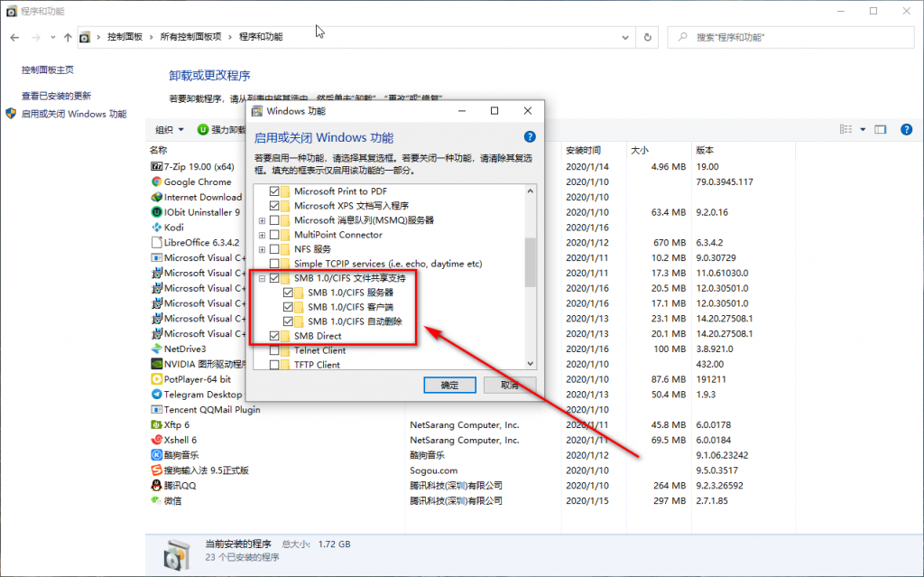Enable Telnet Client checkbox
Screen dimensions: 924x577
(x=274, y=350)
